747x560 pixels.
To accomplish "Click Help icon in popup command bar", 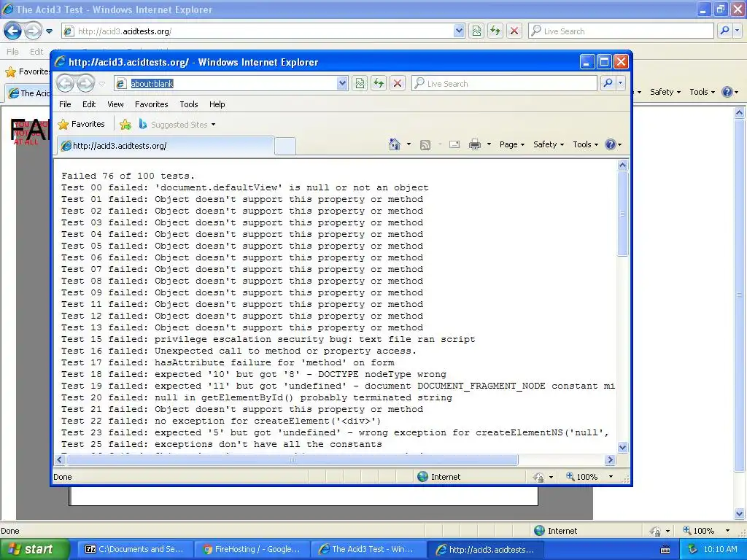I will [611, 144].
